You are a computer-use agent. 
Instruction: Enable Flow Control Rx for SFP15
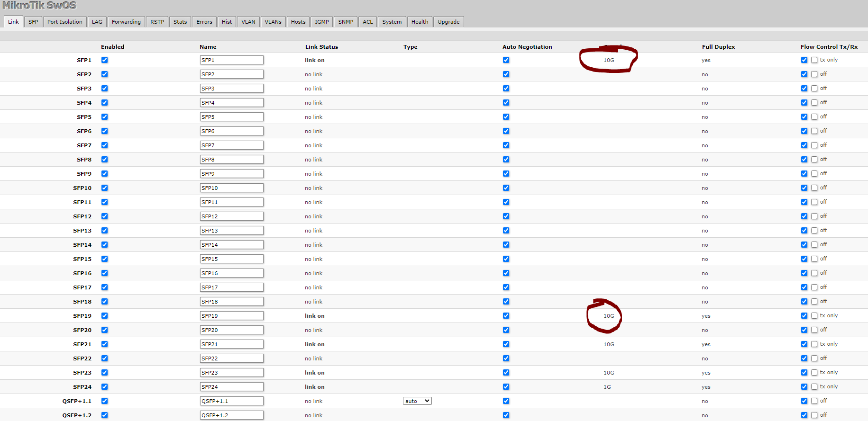814,259
